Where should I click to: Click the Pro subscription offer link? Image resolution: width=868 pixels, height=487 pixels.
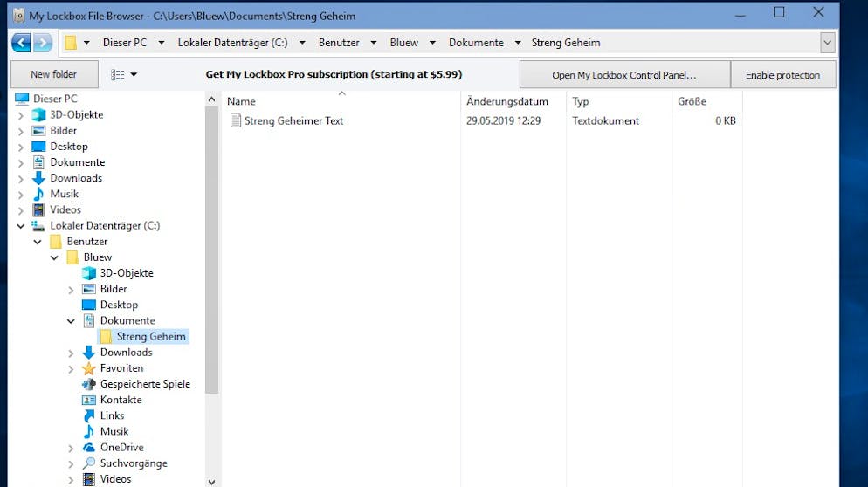(334, 74)
